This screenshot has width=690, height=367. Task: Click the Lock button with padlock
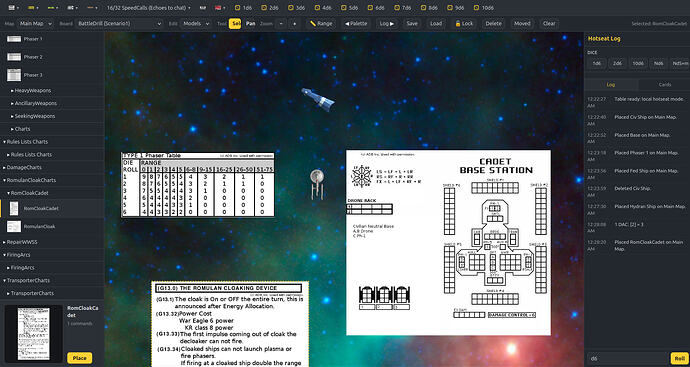pos(464,23)
